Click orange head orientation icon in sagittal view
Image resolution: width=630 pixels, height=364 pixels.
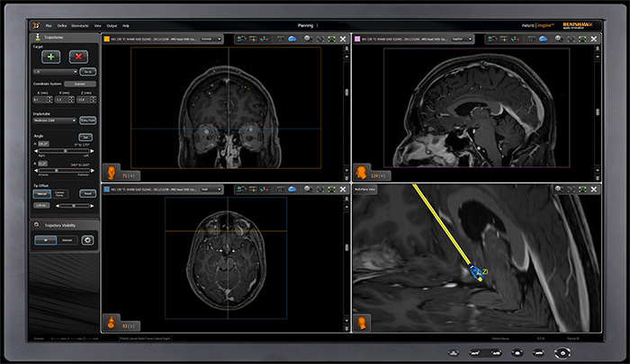363,171
